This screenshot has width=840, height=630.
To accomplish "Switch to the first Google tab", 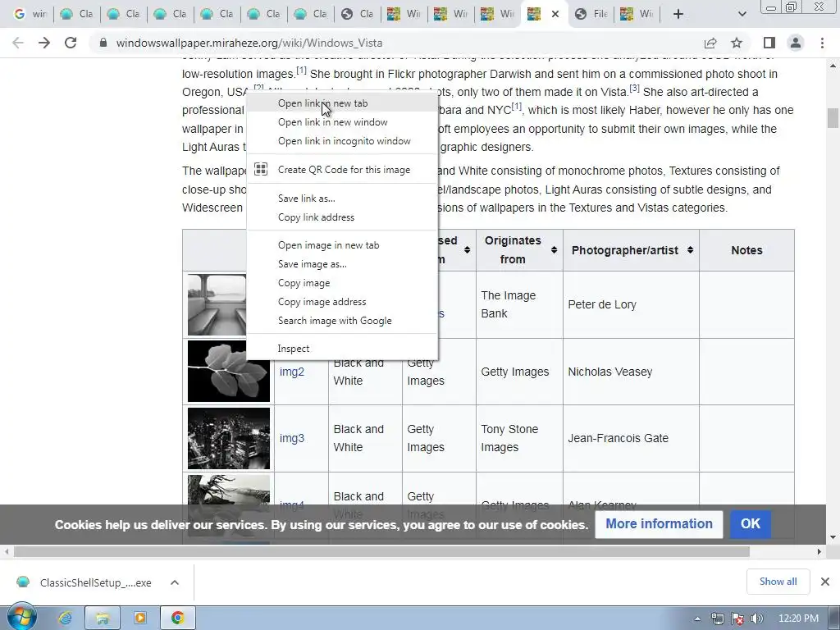I will [x=29, y=14].
